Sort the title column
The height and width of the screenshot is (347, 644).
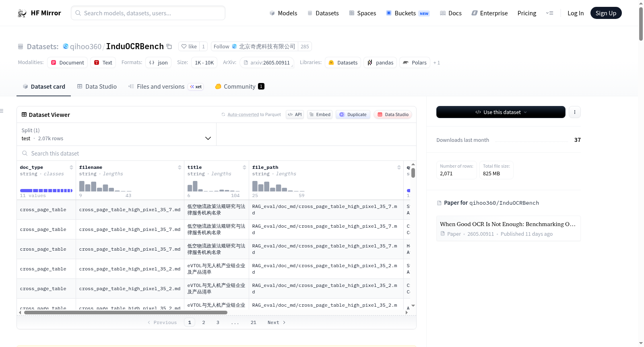(244, 167)
